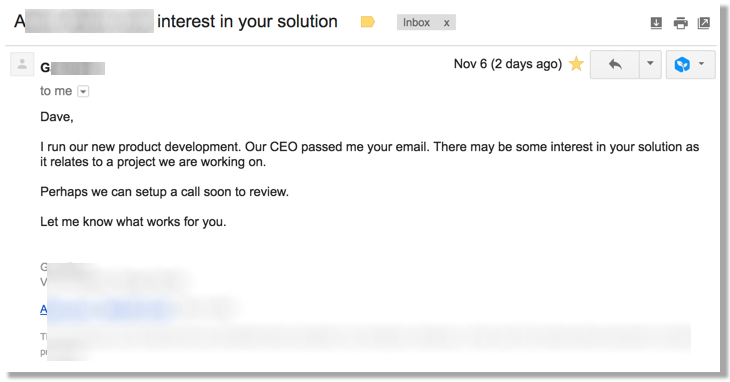The height and width of the screenshot is (382, 730).
Task: Open email in new window icon
Action: point(704,22)
